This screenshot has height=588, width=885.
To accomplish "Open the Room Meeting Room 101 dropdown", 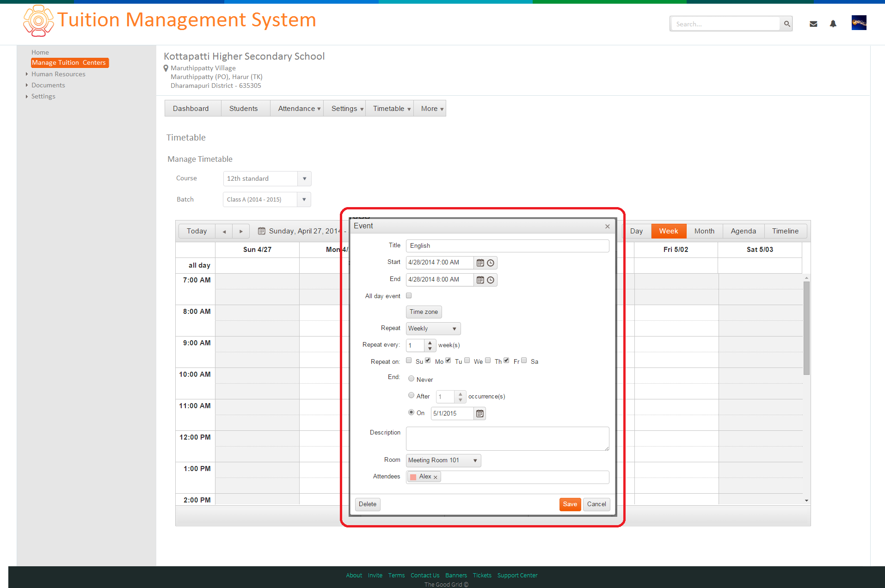I will (443, 460).
